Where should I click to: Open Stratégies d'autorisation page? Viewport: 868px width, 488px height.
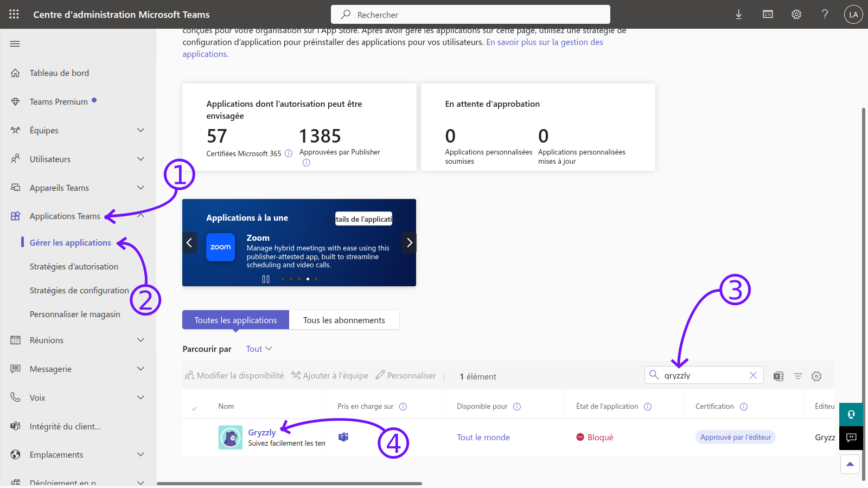pyautogui.click(x=74, y=266)
